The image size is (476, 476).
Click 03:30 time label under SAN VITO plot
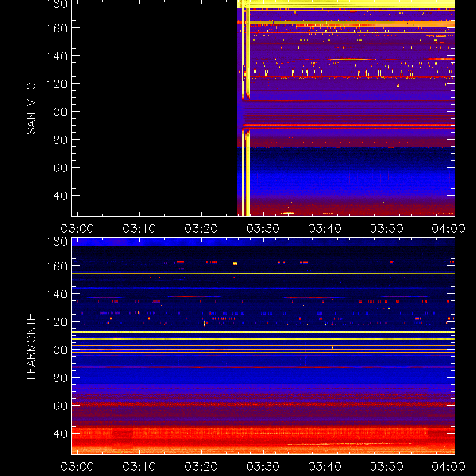(x=263, y=228)
